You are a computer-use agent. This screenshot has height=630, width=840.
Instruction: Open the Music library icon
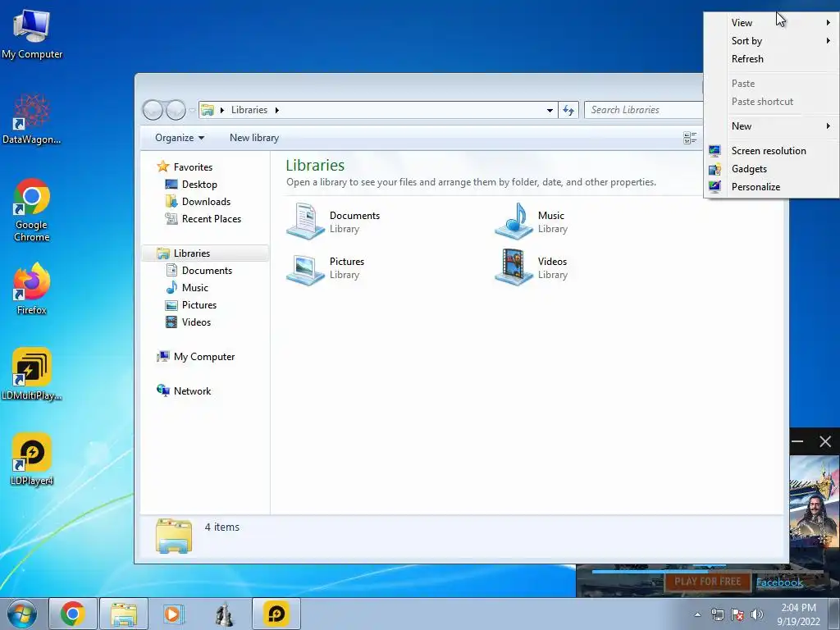(514, 221)
